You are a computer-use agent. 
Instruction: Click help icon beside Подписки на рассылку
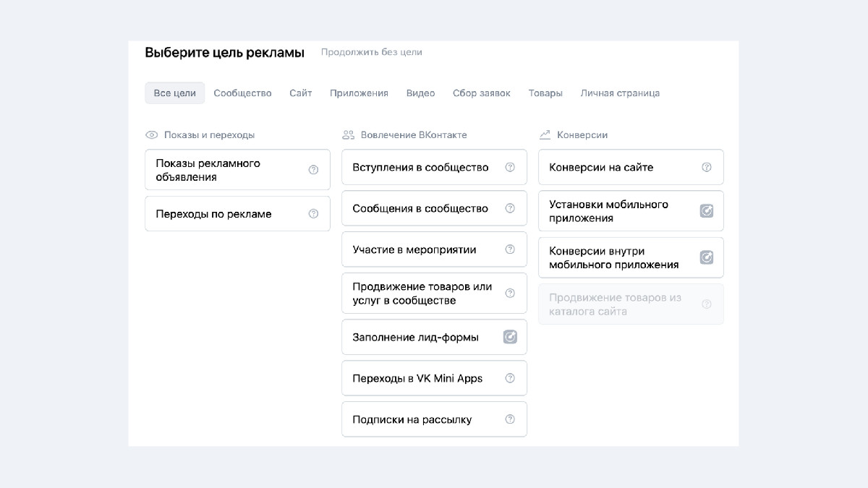(x=510, y=419)
